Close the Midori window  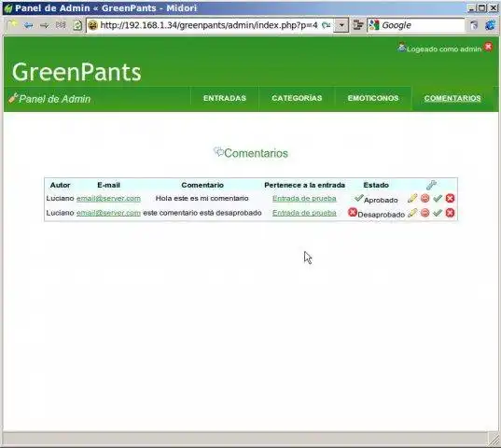(x=494, y=8)
